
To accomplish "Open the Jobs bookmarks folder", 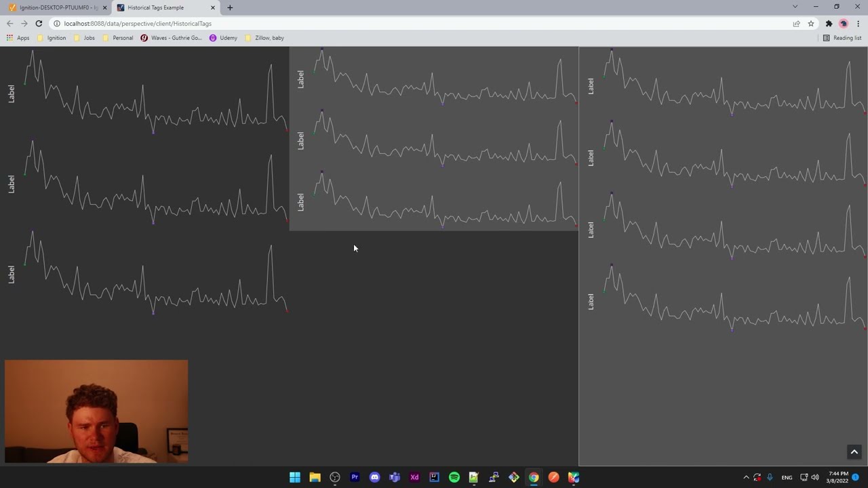I will [x=84, y=38].
